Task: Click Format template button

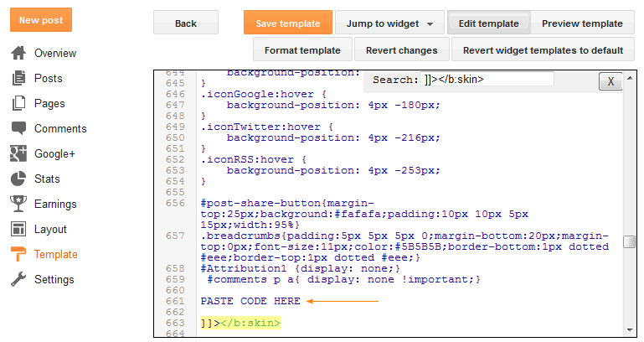Action: [302, 49]
